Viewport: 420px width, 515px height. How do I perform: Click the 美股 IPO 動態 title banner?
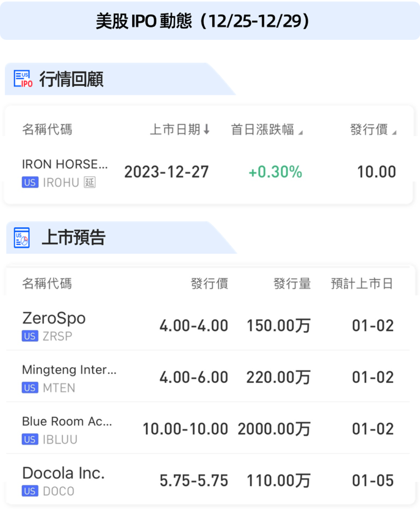click(x=210, y=21)
